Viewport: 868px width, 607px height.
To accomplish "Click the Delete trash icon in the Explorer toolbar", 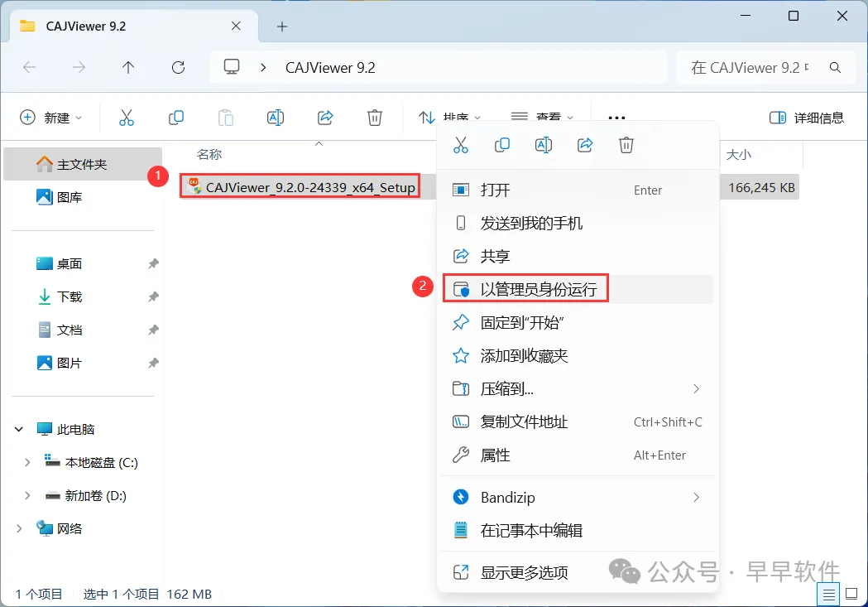I will [375, 118].
